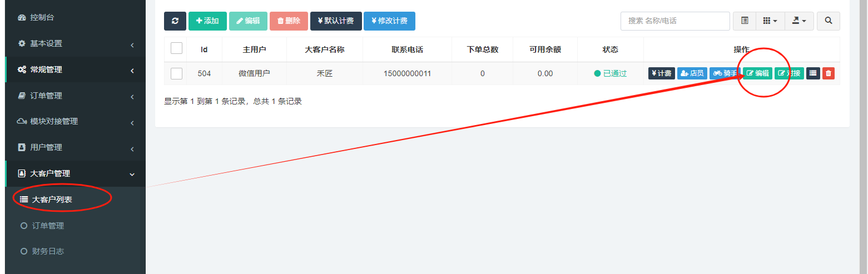Click the blue 修改计费 button
868x274 pixels.
389,21
